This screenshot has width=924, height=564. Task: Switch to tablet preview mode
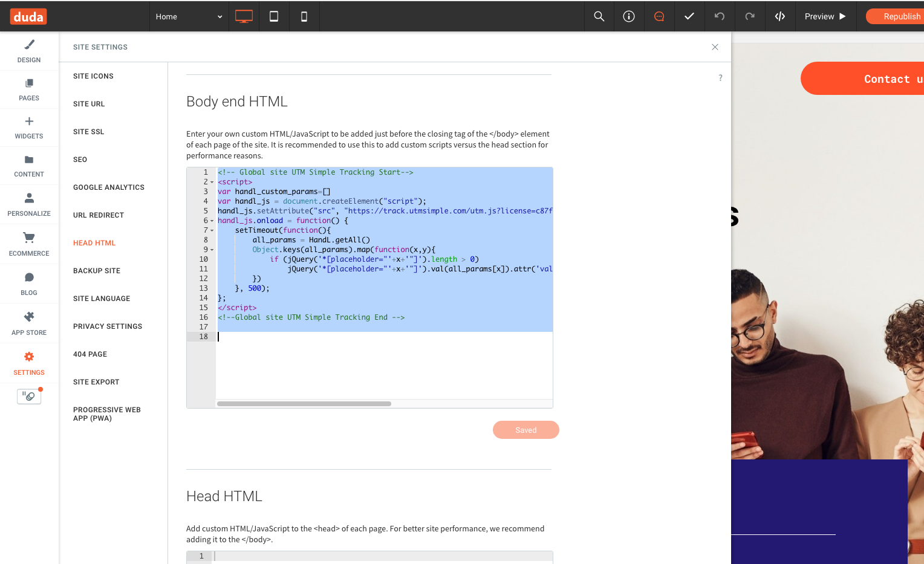(274, 16)
